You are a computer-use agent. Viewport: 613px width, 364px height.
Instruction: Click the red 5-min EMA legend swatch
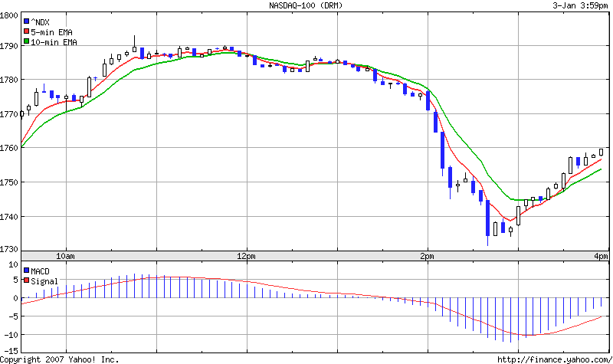point(27,31)
